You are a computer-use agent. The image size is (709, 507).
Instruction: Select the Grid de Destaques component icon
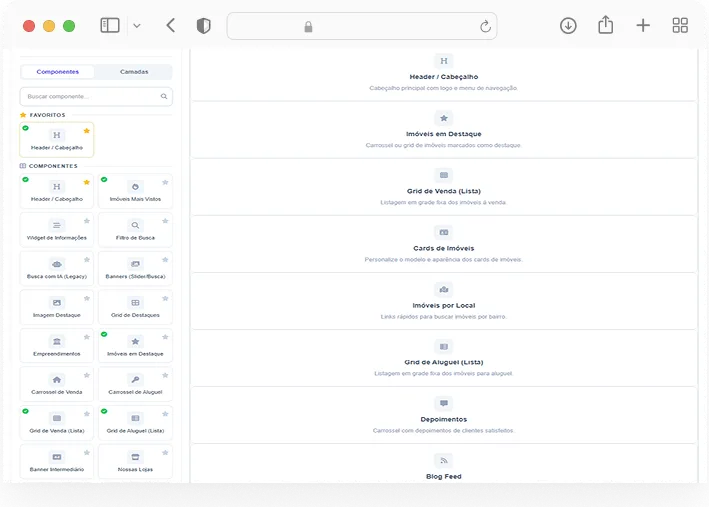(135, 303)
